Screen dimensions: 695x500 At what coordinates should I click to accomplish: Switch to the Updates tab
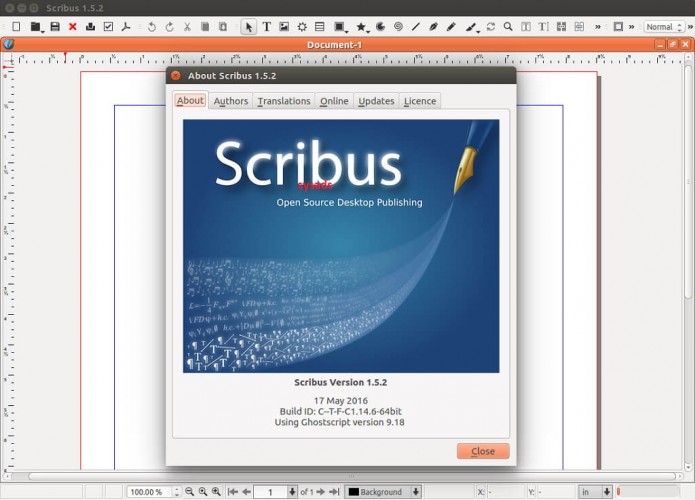[376, 101]
